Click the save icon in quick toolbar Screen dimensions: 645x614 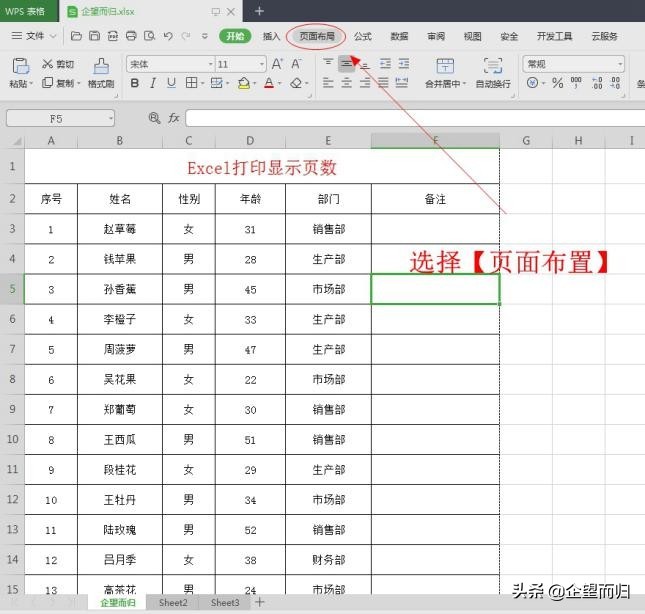point(95,36)
